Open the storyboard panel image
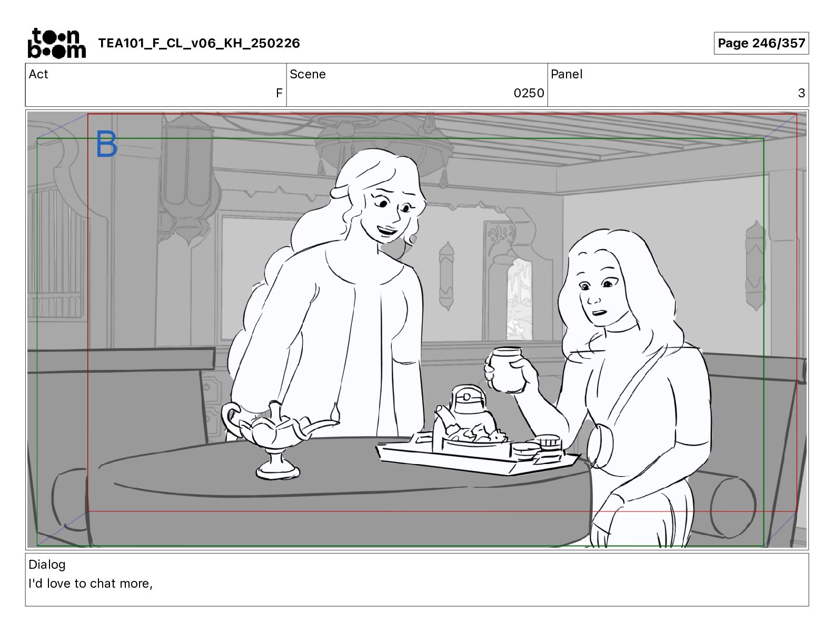Screen dimensions: 834x644 point(417,330)
